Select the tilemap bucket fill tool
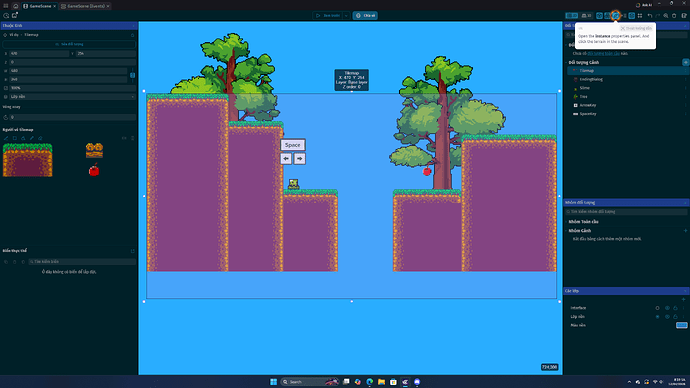This screenshot has width=690, height=388. [23, 138]
